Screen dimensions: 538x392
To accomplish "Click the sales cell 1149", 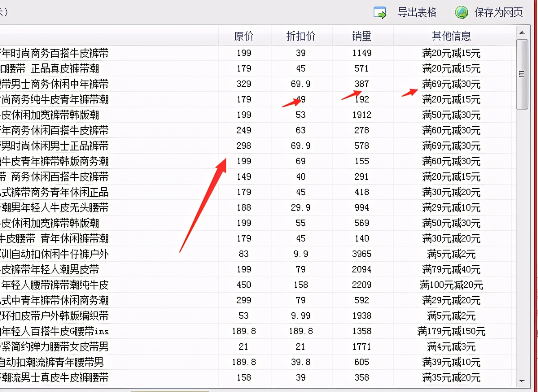I will coord(362,53).
